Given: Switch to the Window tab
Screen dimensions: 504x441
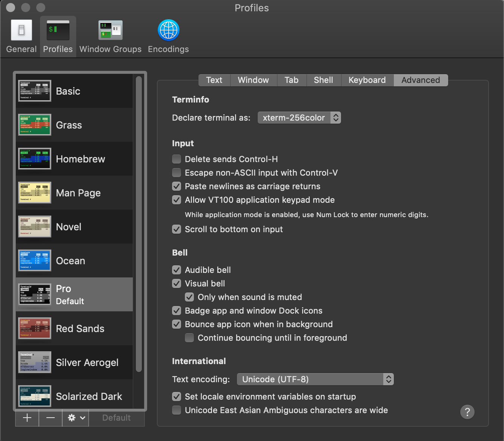Looking at the screenshot, I should click(254, 80).
